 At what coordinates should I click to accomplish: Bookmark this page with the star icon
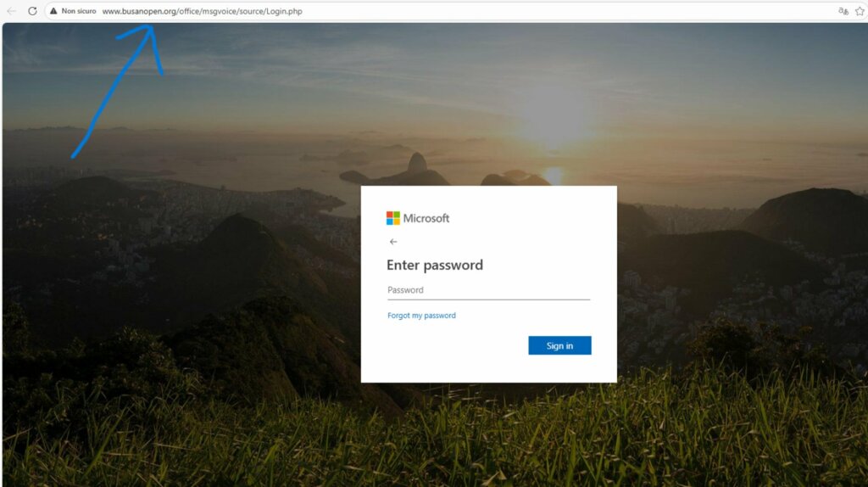click(x=860, y=11)
